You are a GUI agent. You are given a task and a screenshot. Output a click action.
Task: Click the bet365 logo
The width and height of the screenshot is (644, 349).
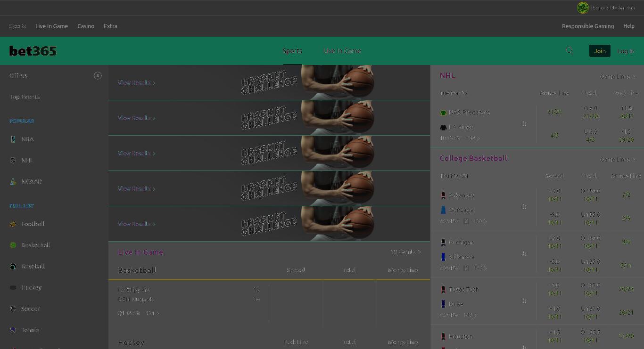click(33, 51)
